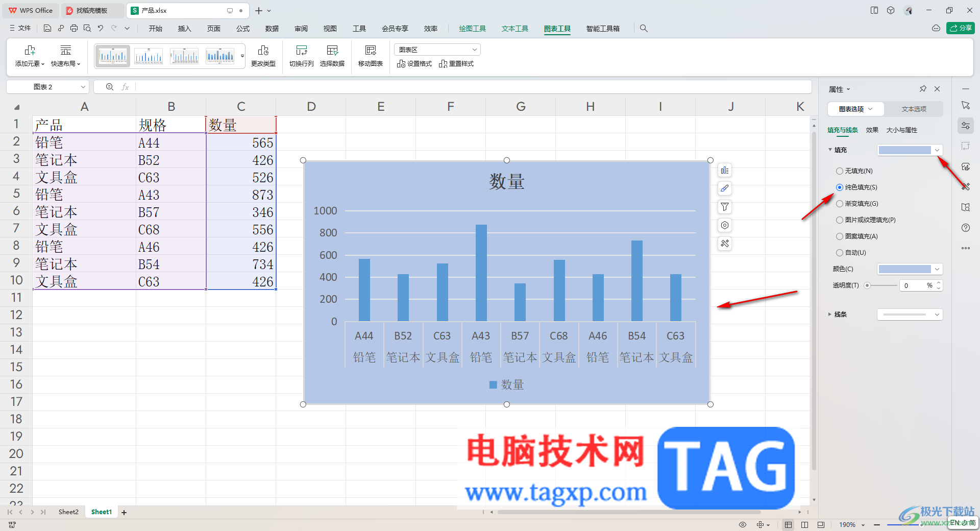Open new tab with plus in title bar

259,10
